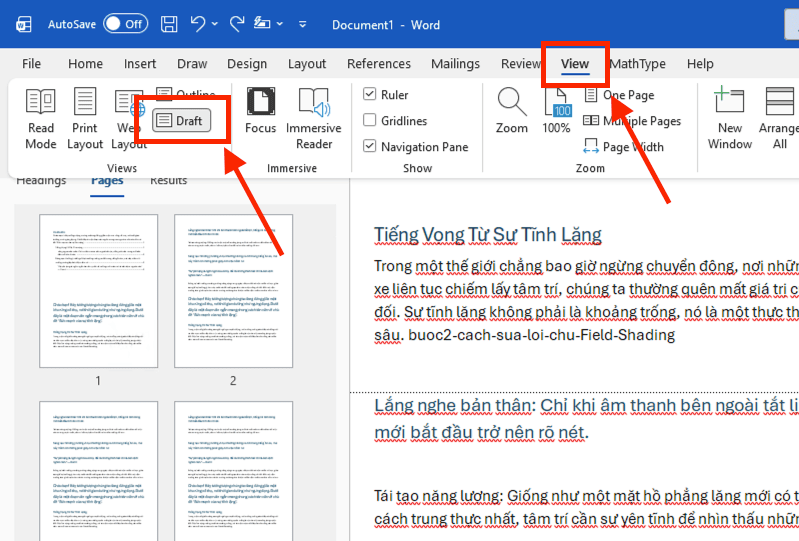Viewport: 799px width, 541px height.
Task: Select the third page thumbnail below page 1
Action: point(98,471)
